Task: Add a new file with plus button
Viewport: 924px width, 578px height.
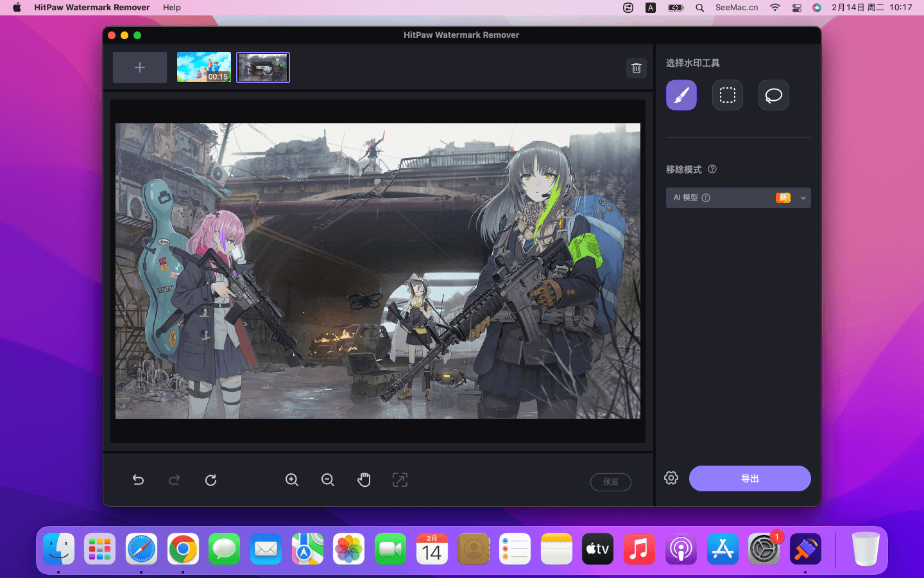Action: pyautogui.click(x=140, y=67)
